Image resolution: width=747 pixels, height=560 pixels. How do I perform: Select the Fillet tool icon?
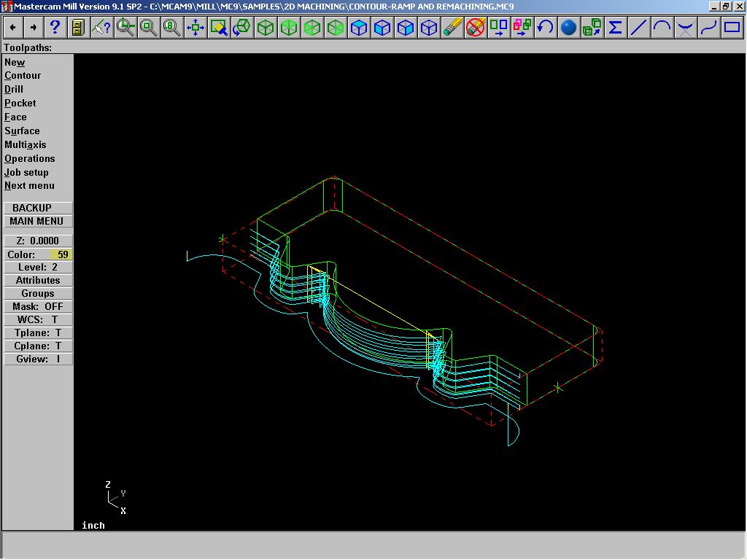point(685,28)
